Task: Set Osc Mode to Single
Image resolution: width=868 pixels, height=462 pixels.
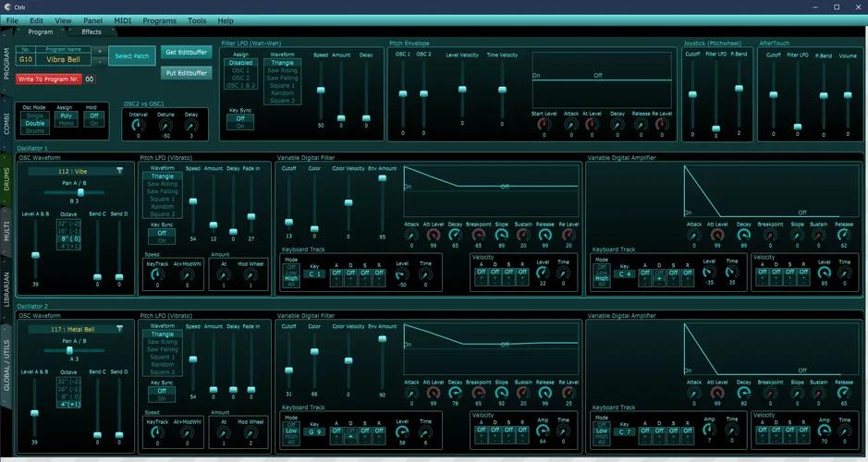Action: (35, 115)
